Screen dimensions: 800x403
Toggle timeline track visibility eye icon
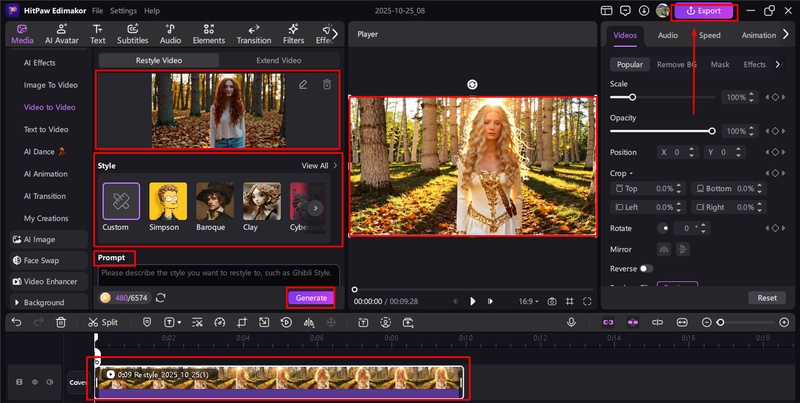pyautogui.click(x=34, y=382)
